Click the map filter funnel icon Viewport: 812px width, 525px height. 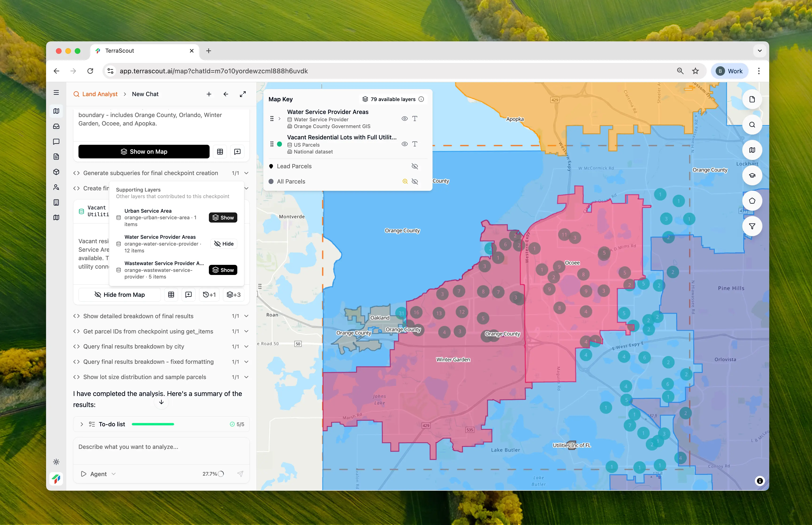click(x=752, y=226)
